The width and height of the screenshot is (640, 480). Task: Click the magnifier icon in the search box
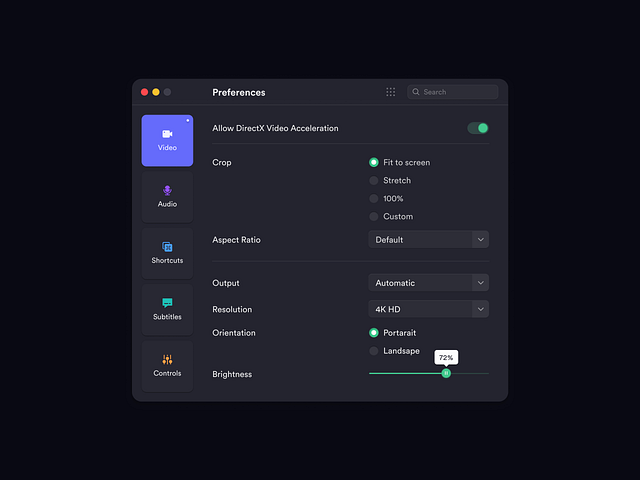pyautogui.click(x=416, y=92)
